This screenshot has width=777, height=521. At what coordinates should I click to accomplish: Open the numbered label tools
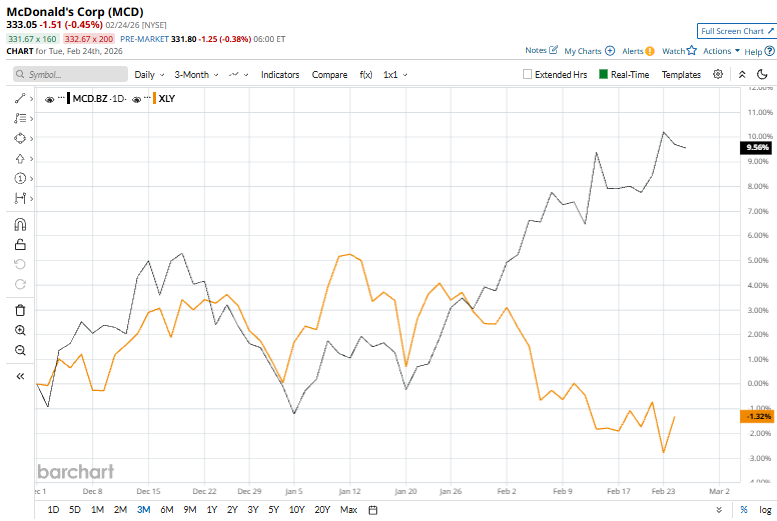[x=20, y=178]
